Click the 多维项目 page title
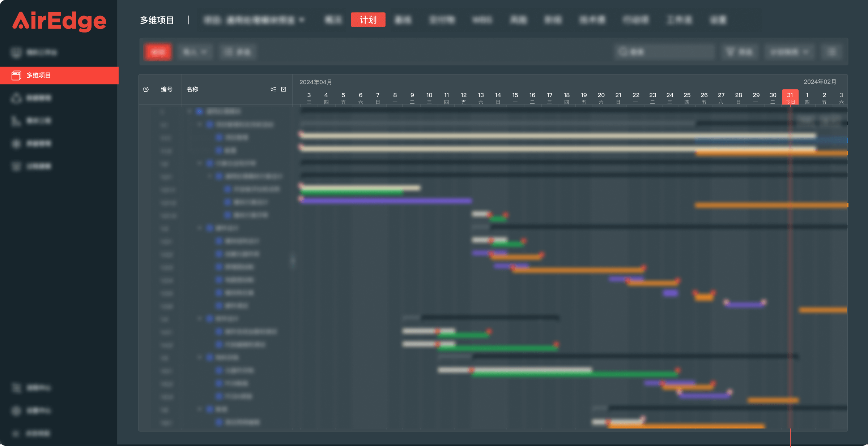 [157, 20]
